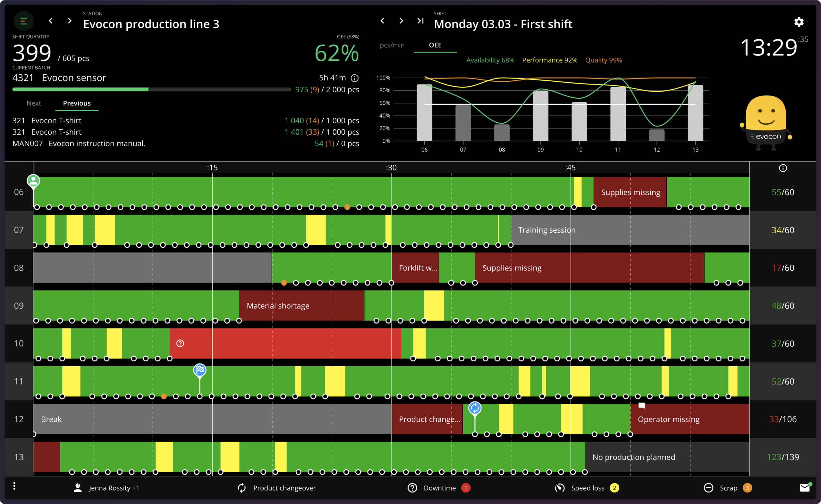The image size is (821, 504).
Task: Toggle the Availability 68% legend
Action: (490, 60)
